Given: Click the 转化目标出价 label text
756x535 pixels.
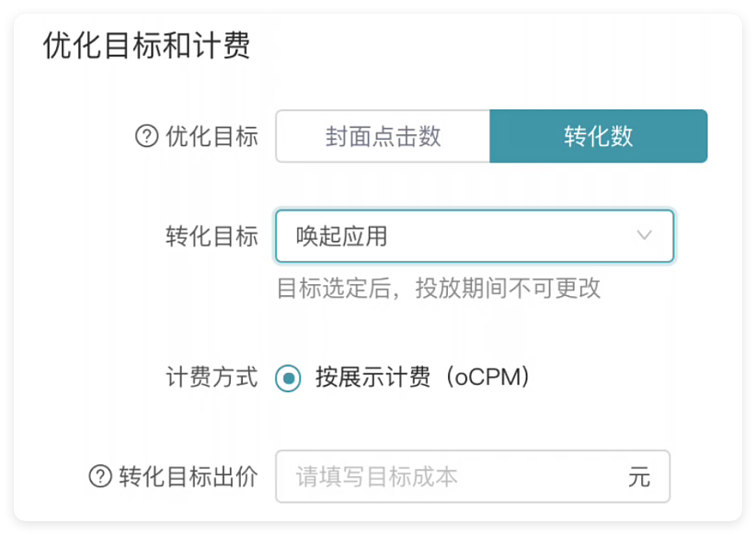Looking at the screenshot, I should tap(180, 476).
